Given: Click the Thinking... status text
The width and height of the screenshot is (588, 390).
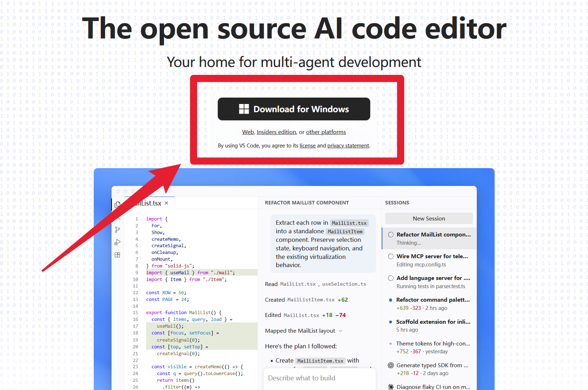Looking at the screenshot, I should pyautogui.click(x=409, y=243).
